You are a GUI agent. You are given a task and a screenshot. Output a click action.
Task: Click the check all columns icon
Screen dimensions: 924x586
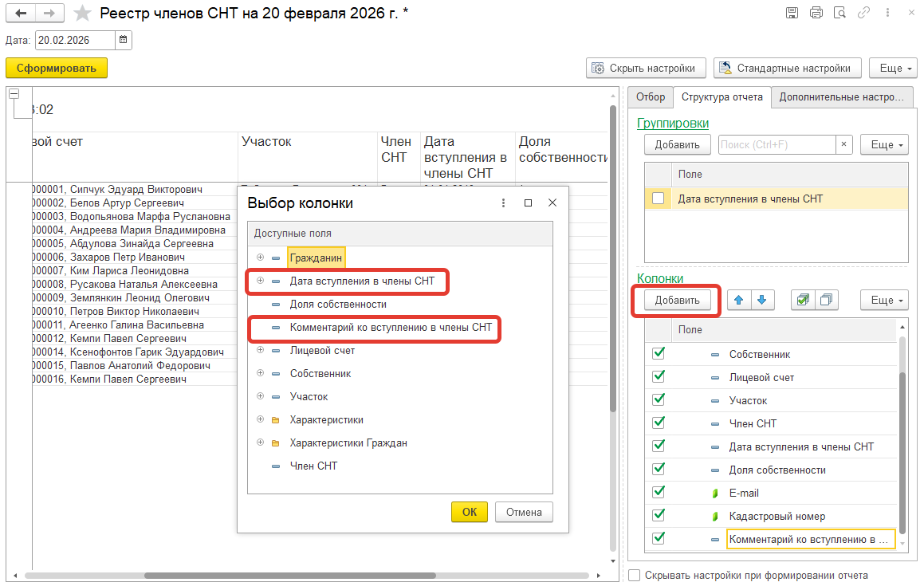coord(802,300)
